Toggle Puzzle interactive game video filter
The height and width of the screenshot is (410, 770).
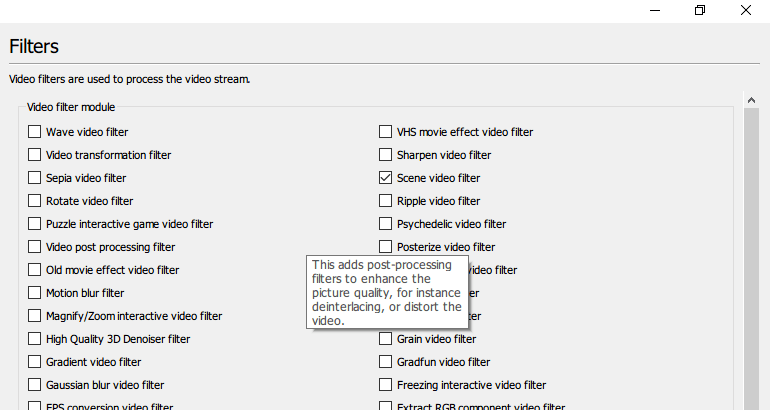[34, 224]
